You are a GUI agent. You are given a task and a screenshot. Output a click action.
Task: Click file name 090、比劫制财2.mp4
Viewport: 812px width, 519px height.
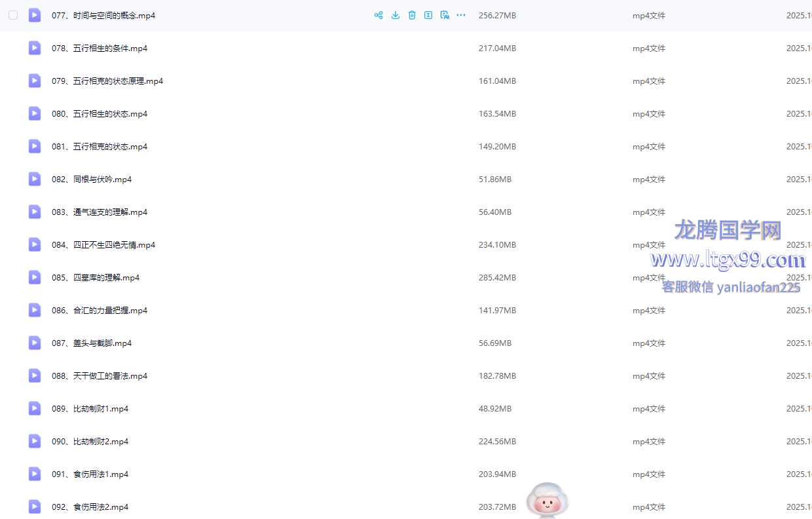90,442
